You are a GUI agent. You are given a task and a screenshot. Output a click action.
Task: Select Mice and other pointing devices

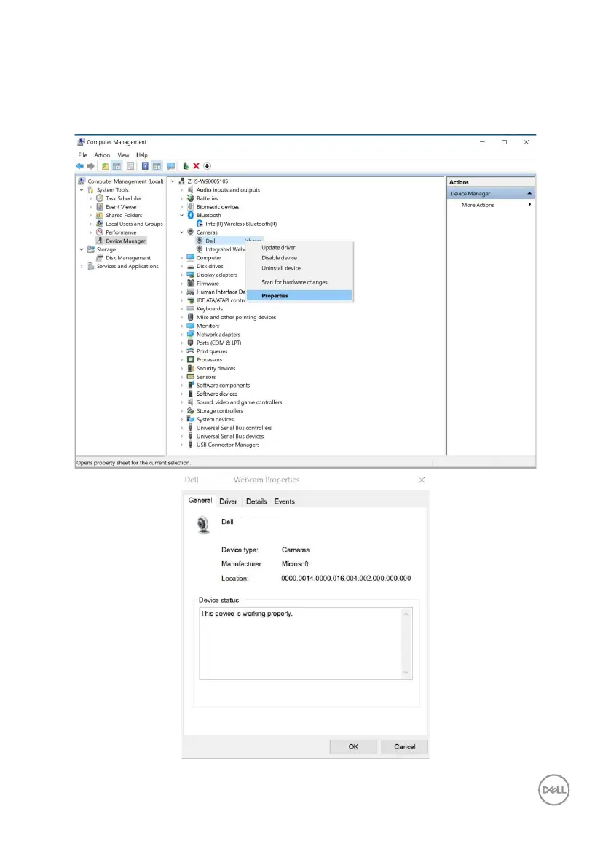pyautogui.click(x=236, y=318)
